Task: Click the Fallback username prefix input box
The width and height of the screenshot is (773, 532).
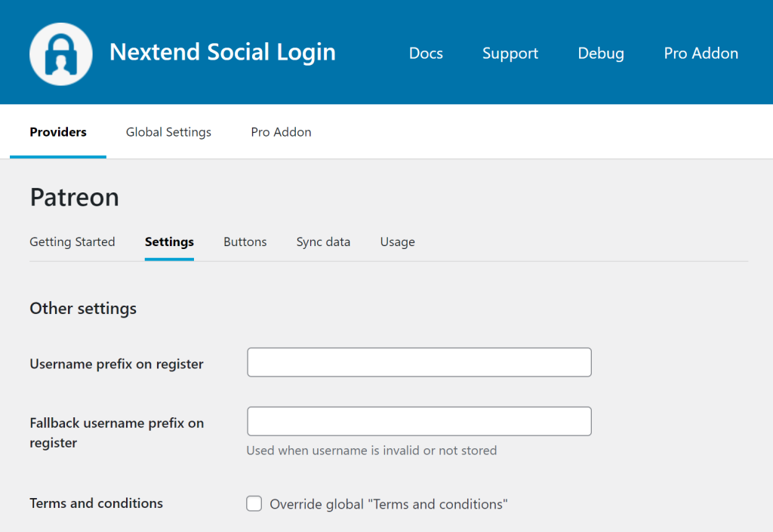Action: tap(419, 421)
